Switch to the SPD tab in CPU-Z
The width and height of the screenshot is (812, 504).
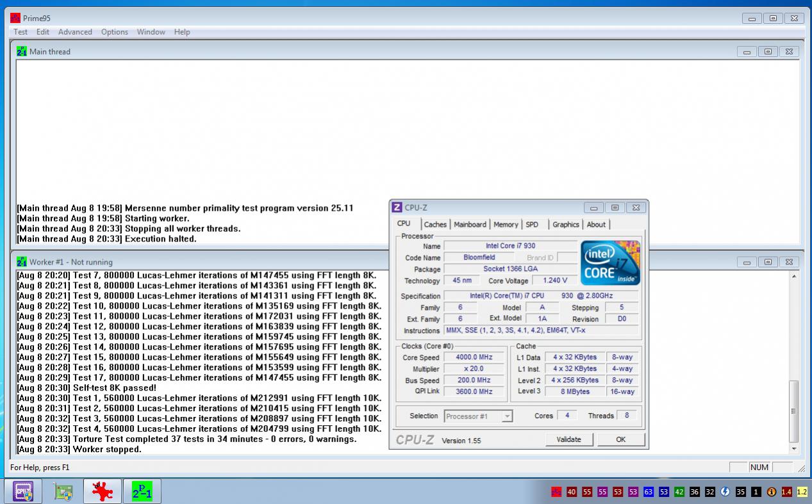(x=532, y=225)
